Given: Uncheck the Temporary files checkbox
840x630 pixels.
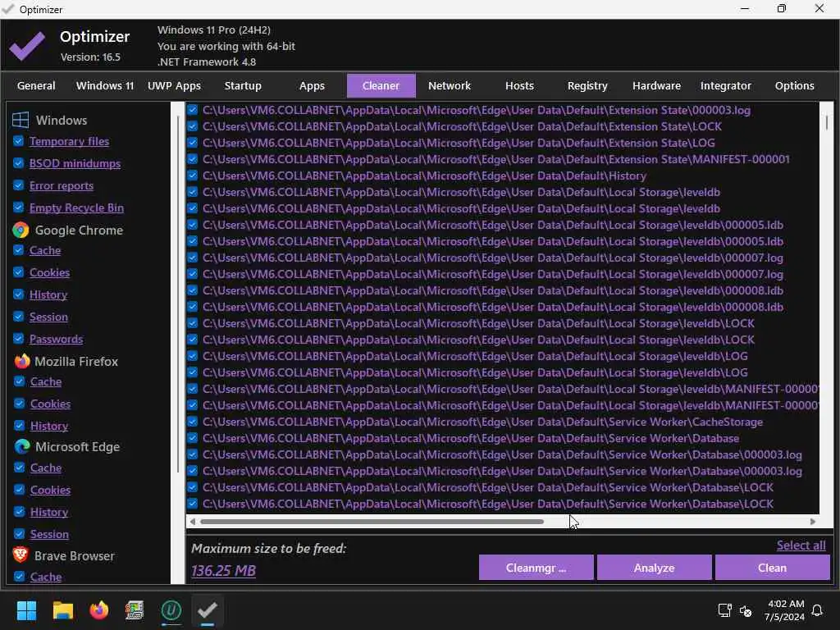Looking at the screenshot, I should [18, 141].
